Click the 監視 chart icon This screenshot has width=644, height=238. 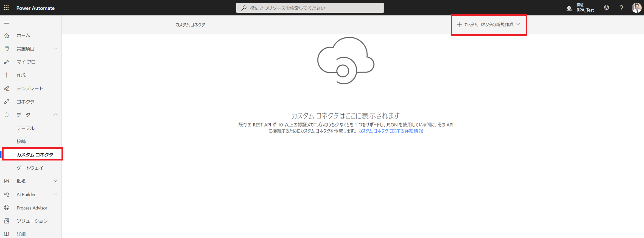[x=7, y=181]
